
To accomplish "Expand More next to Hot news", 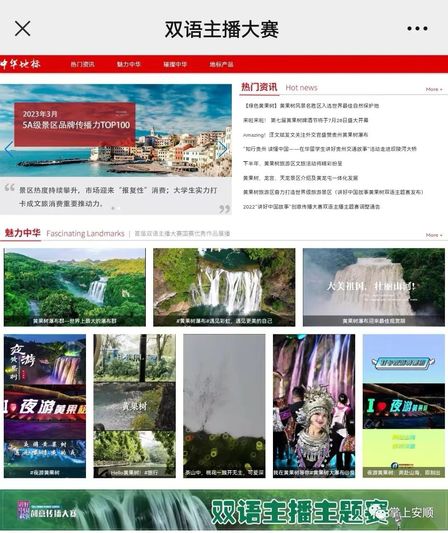I will [x=434, y=89].
